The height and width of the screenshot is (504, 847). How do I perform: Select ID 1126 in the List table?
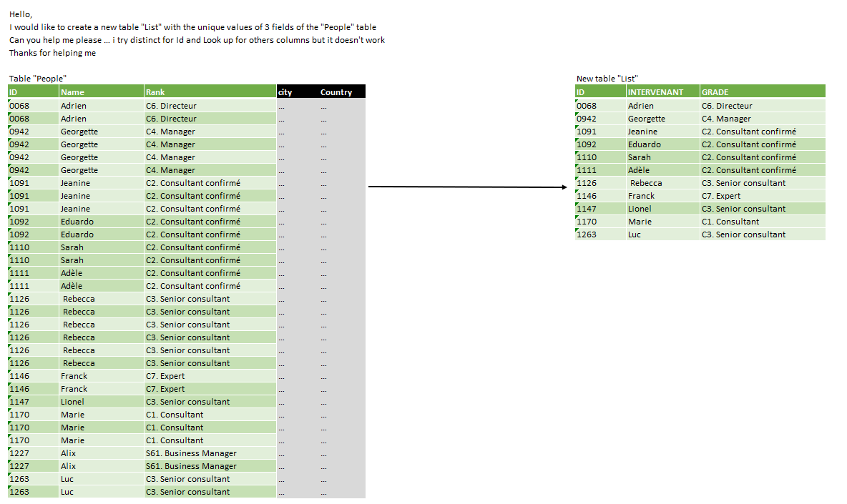coord(601,184)
